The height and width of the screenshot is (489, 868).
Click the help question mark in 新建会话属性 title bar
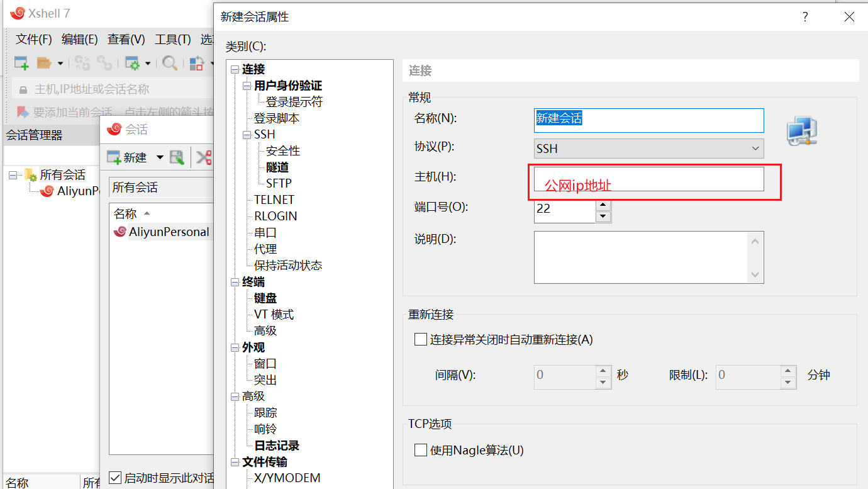coord(805,17)
